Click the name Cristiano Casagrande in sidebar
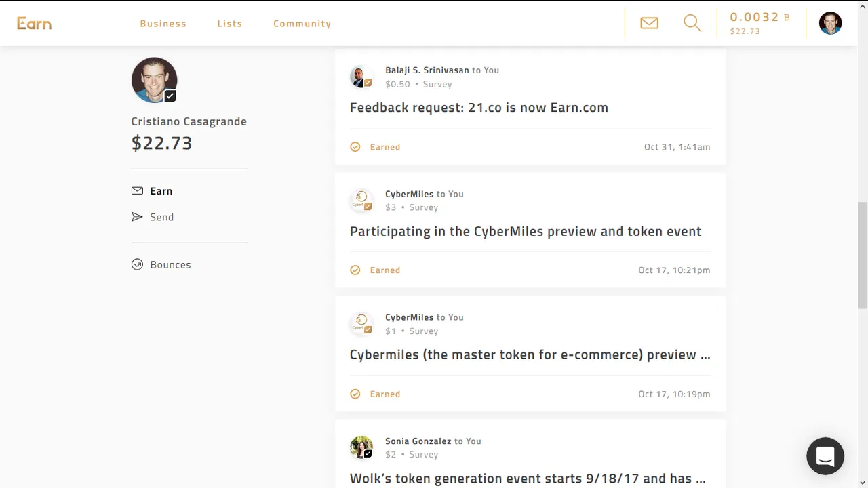 pyautogui.click(x=189, y=121)
